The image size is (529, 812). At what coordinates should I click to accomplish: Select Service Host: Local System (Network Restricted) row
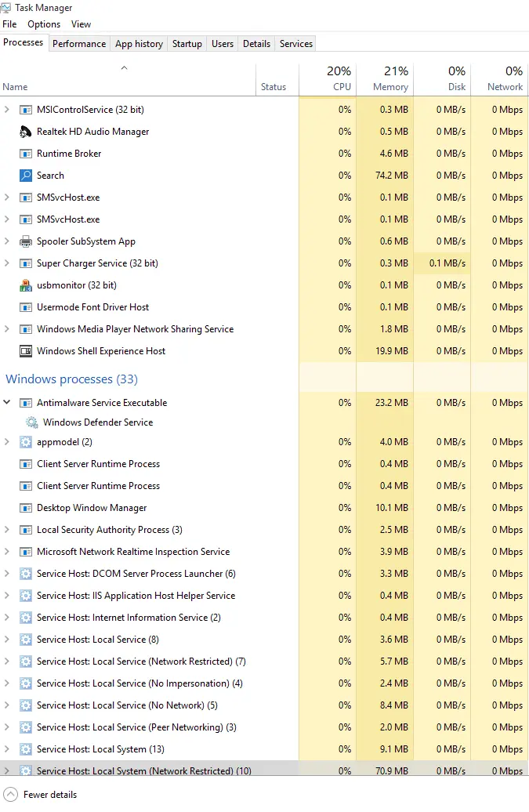click(264, 768)
